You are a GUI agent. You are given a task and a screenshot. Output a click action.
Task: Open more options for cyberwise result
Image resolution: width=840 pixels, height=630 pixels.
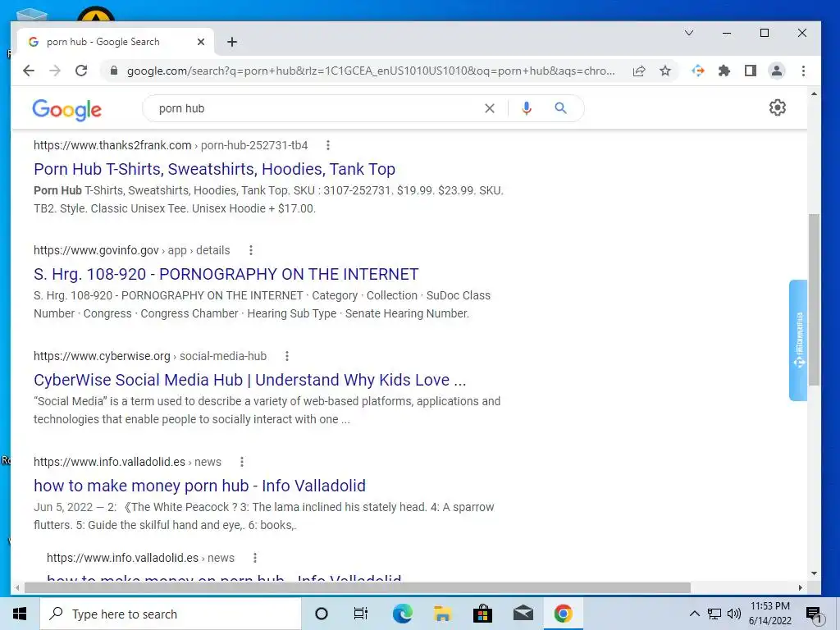tap(287, 356)
